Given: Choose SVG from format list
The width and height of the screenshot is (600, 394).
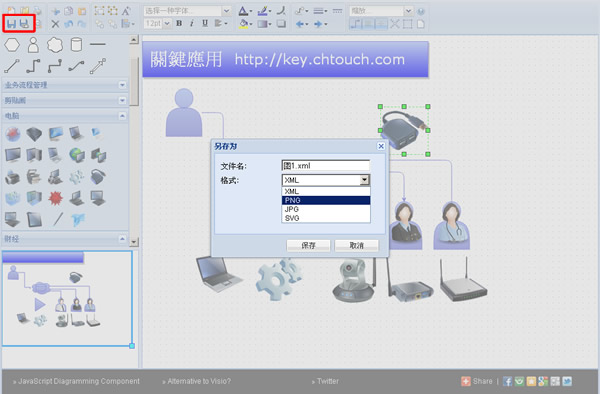Looking at the screenshot, I should [326, 218].
